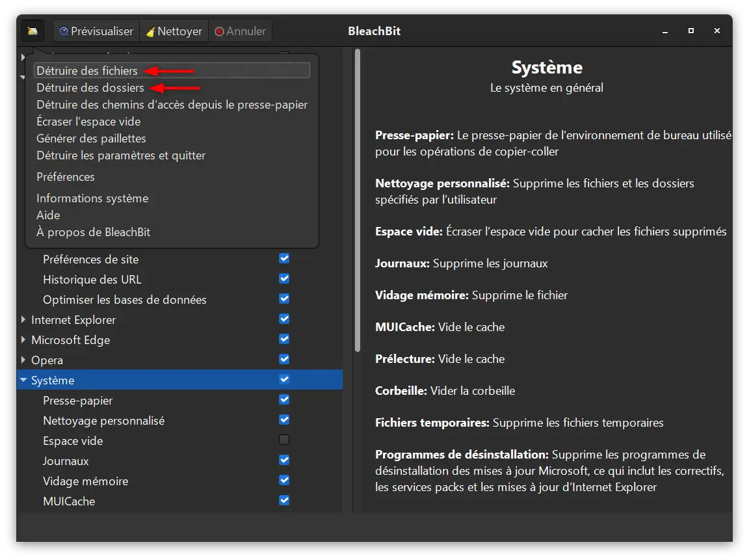Click 'Fichiers temporaires' description line

click(x=519, y=423)
